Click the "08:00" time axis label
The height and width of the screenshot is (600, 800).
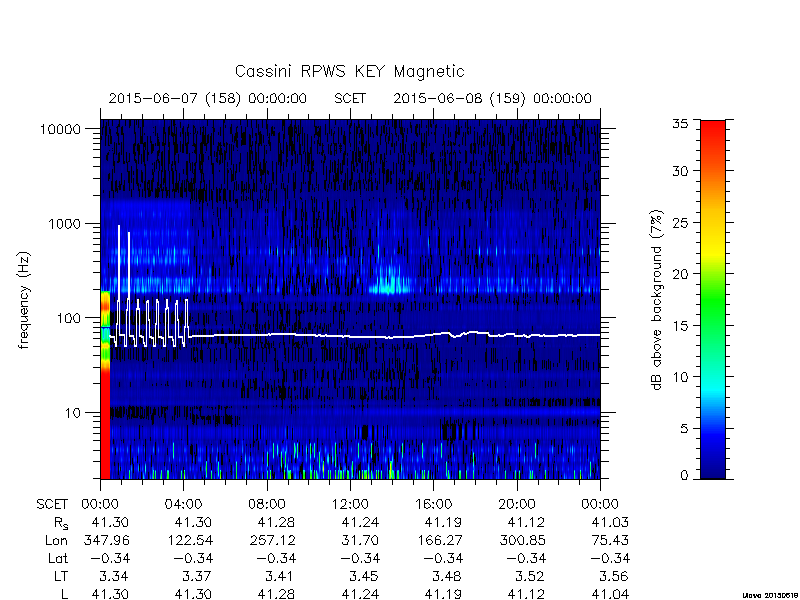point(267,505)
